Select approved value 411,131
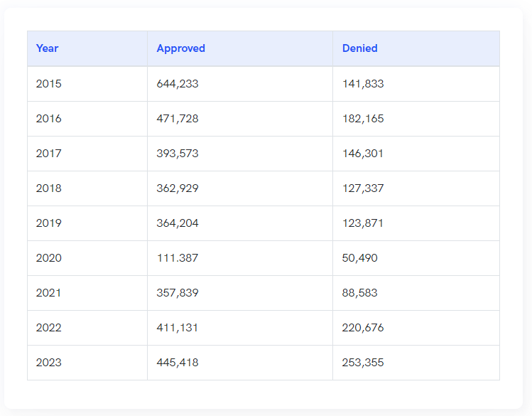The height and width of the screenshot is (416, 532). (x=177, y=328)
